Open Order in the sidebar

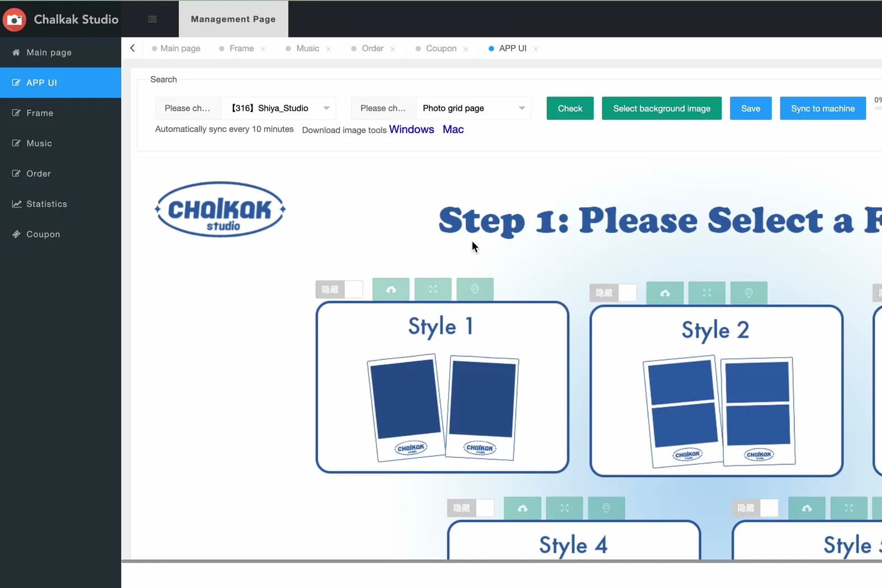pos(61,174)
